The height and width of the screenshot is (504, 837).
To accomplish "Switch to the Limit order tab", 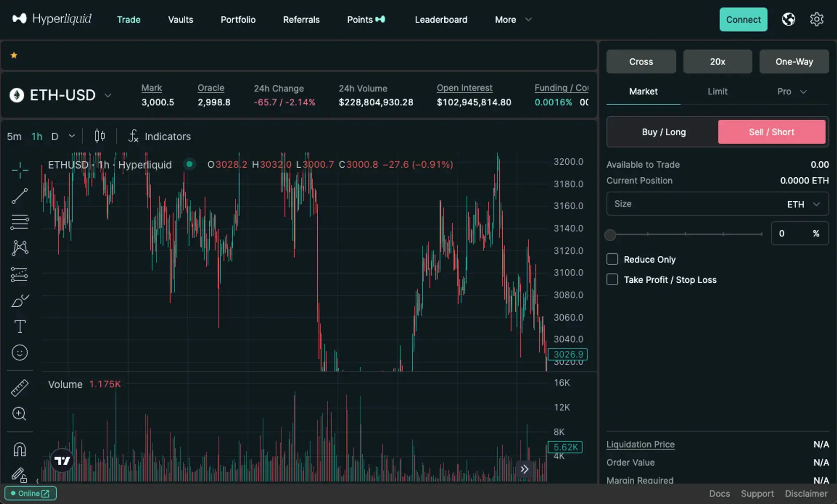I will click(x=717, y=91).
